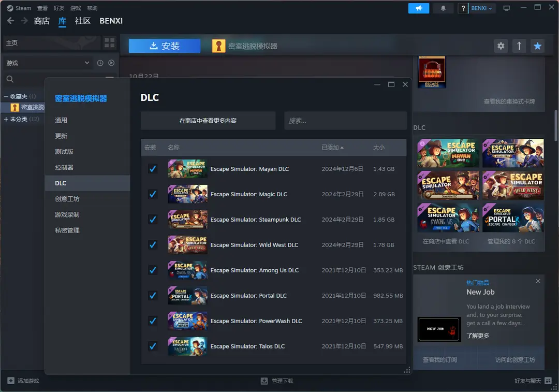
Task: Open the friends and chat icon
Action: [x=548, y=381]
